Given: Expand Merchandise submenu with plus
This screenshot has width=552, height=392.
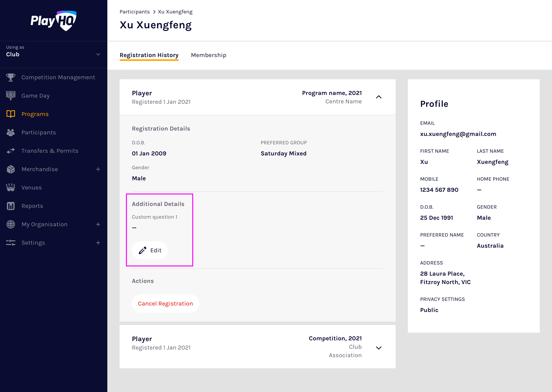Looking at the screenshot, I should click(98, 169).
